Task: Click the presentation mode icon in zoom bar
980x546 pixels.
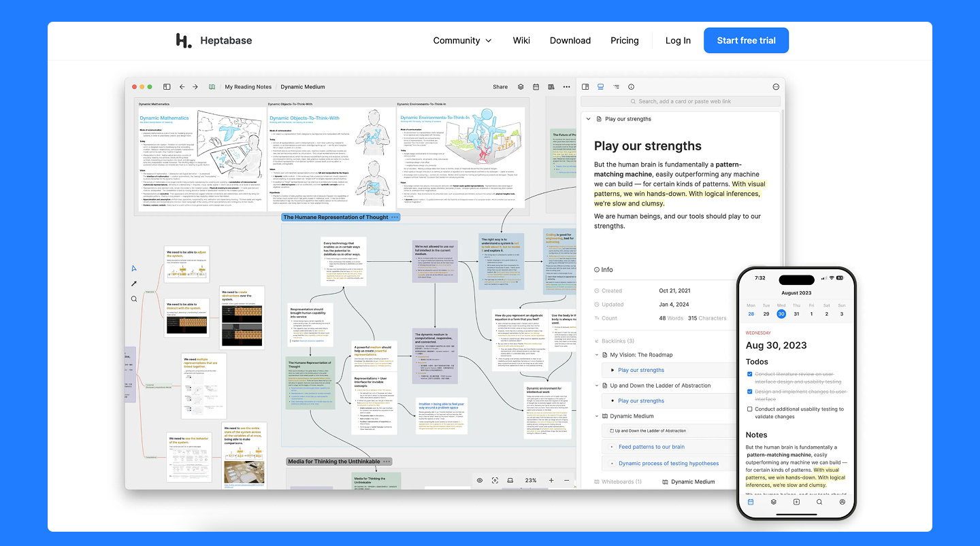Action: tap(510, 480)
